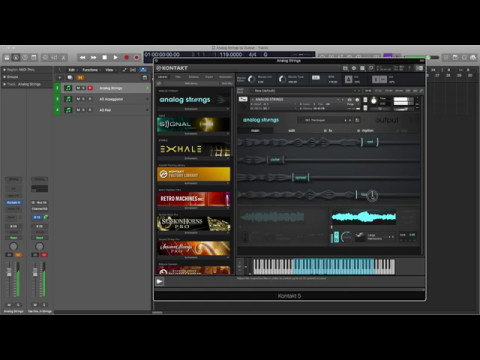Fast forward the Logic transport
Image resolution: width=480 pixels, height=360 pixels.
(x=94, y=58)
